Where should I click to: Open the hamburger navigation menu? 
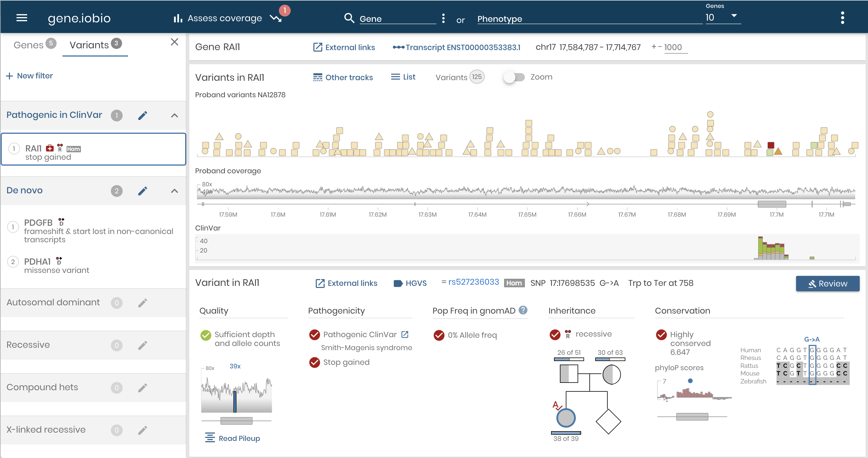pos(22,18)
